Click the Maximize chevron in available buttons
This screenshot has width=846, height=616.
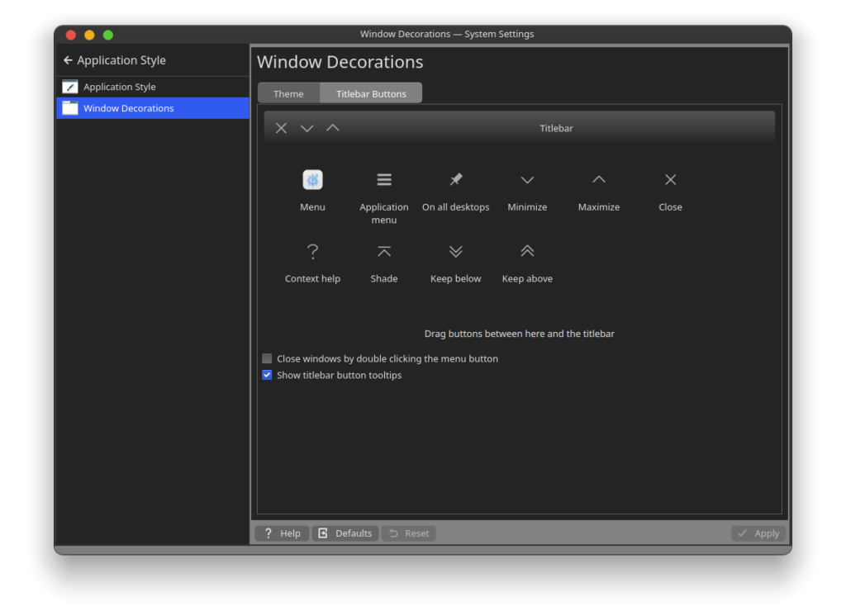click(x=599, y=179)
